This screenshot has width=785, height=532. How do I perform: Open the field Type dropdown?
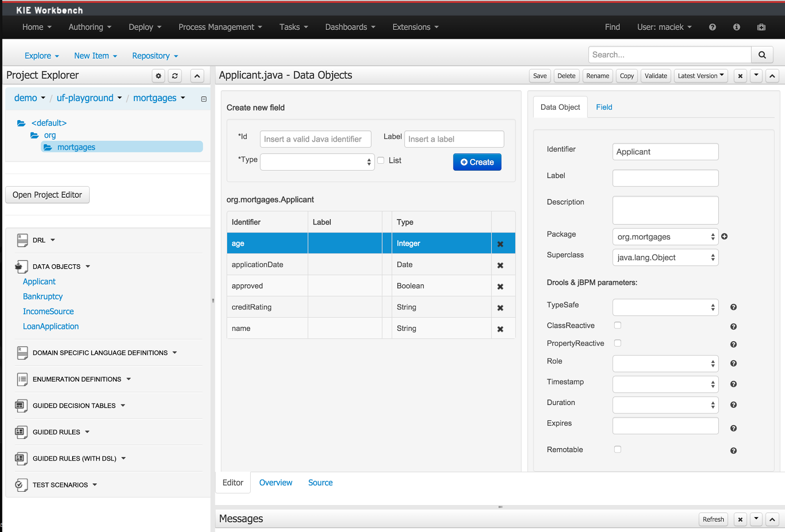pos(317,162)
